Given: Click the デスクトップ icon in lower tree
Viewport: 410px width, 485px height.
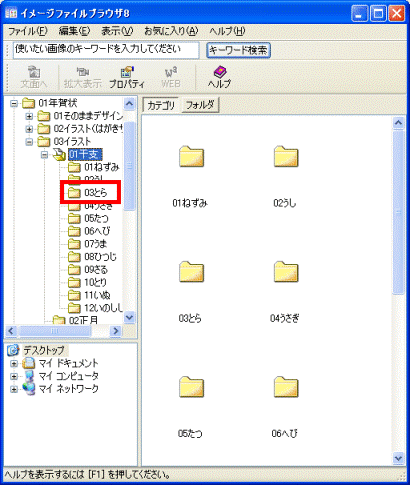Looking at the screenshot, I should (13, 350).
